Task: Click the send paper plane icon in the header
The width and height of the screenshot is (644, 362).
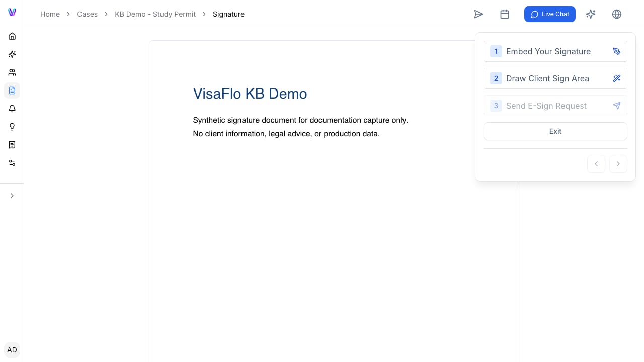Action: click(478, 14)
